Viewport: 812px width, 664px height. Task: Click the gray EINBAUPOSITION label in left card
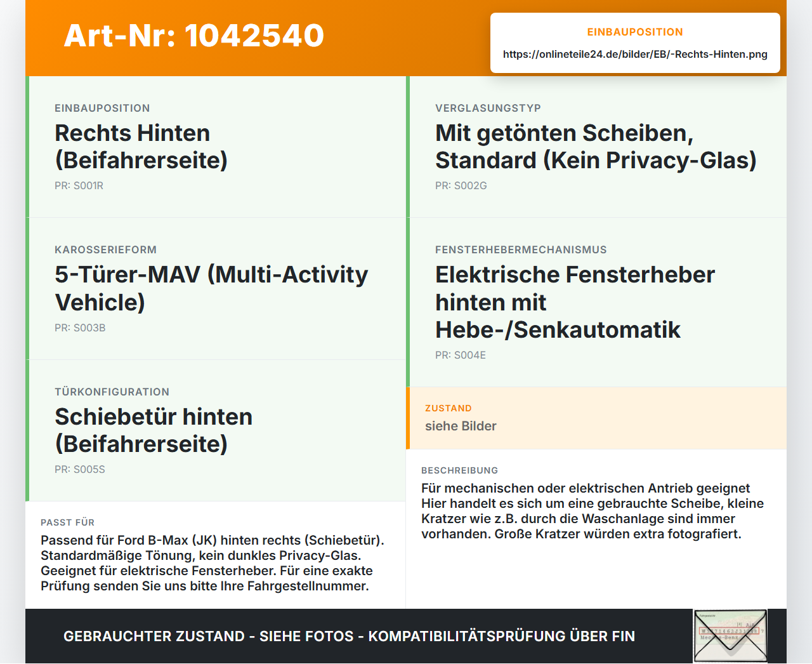[x=102, y=108]
